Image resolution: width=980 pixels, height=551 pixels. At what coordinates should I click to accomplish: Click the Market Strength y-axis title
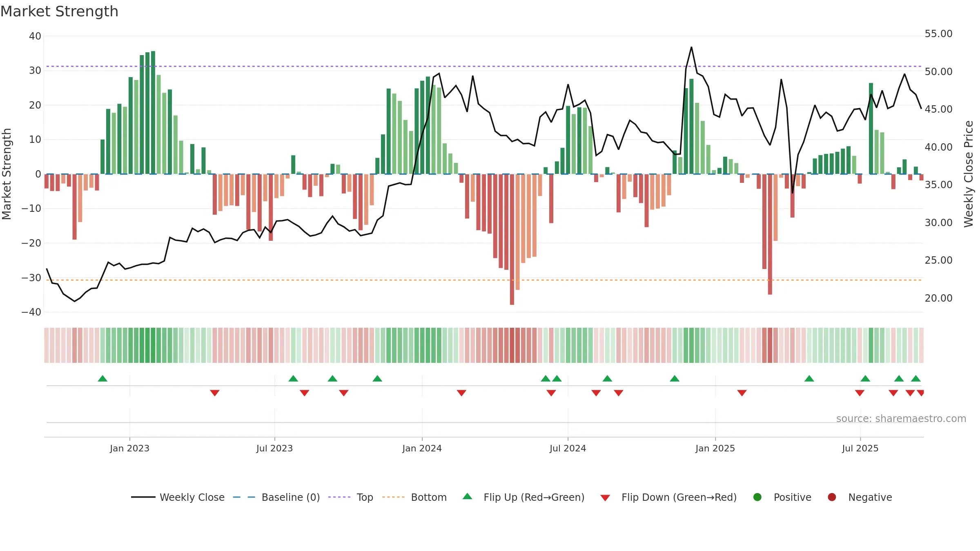tap(7, 174)
